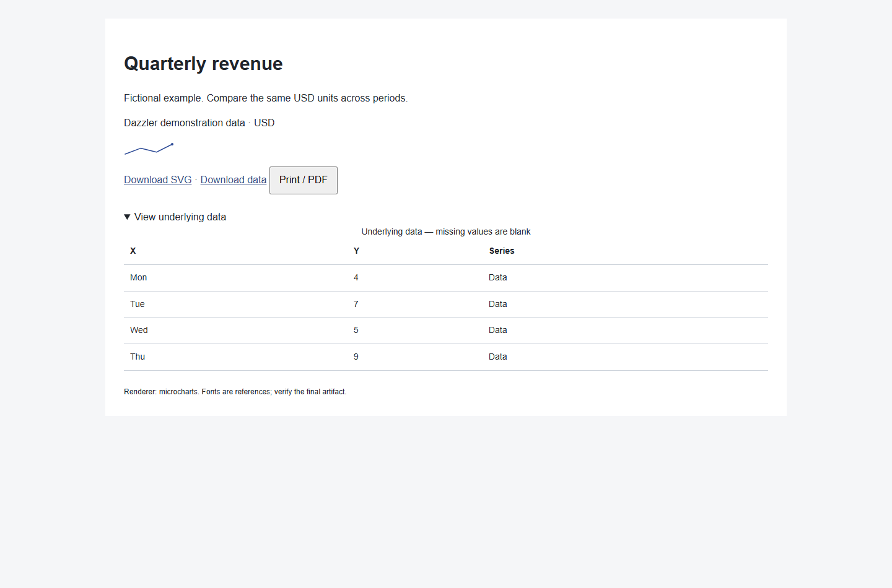This screenshot has width=892, height=588.
Task: Click the Mon cell in the table
Action: coord(235,278)
